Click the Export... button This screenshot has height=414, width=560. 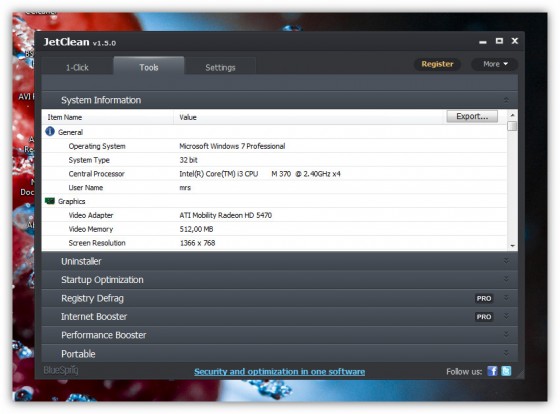click(x=472, y=116)
